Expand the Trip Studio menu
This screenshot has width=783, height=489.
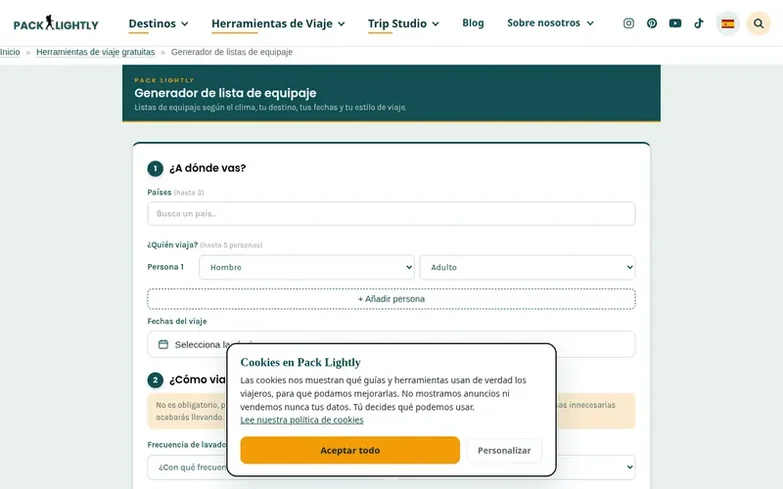click(403, 23)
